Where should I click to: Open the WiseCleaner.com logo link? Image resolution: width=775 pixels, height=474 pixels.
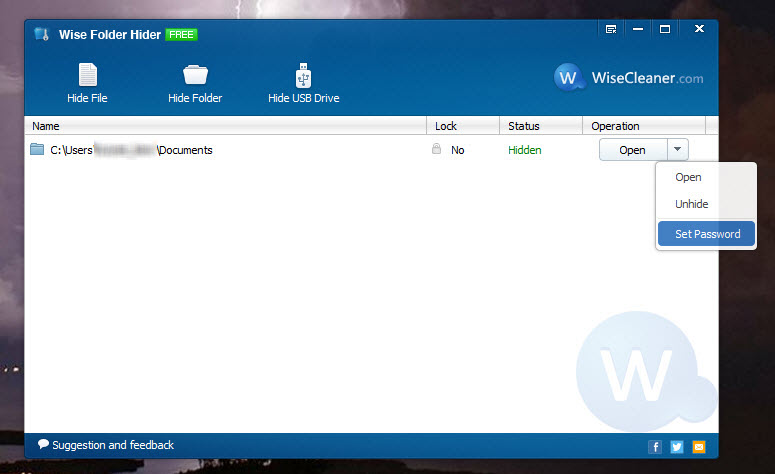click(x=628, y=78)
